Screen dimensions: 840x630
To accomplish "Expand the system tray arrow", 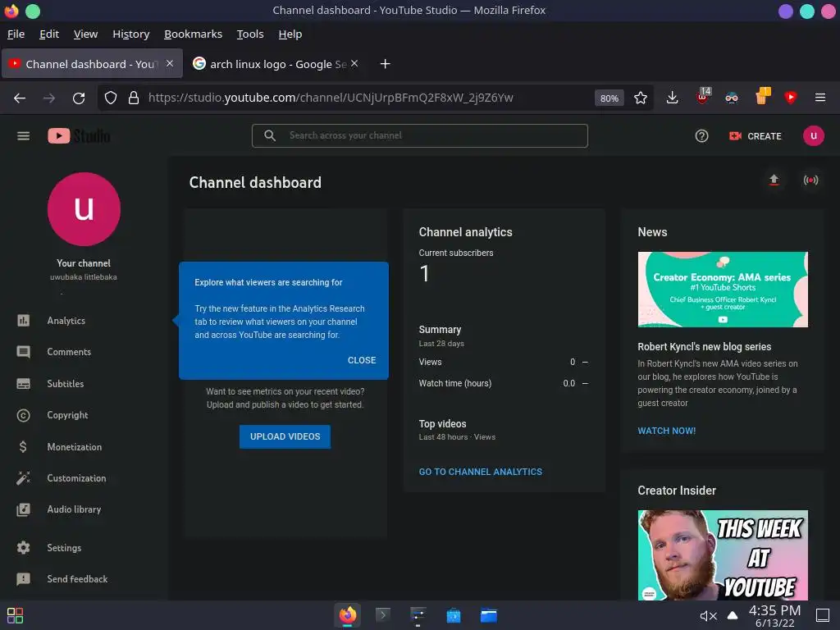I will coord(733,615).
